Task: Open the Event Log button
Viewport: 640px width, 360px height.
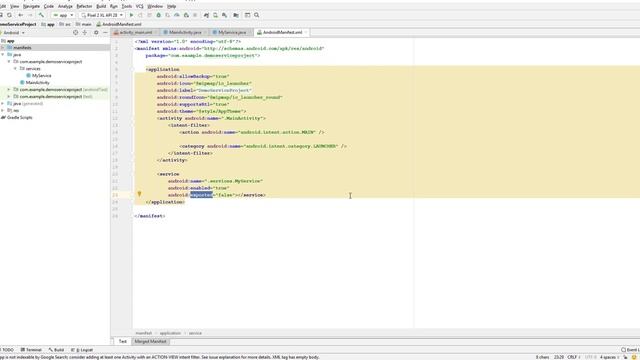Action: click(x=630, y=350)
